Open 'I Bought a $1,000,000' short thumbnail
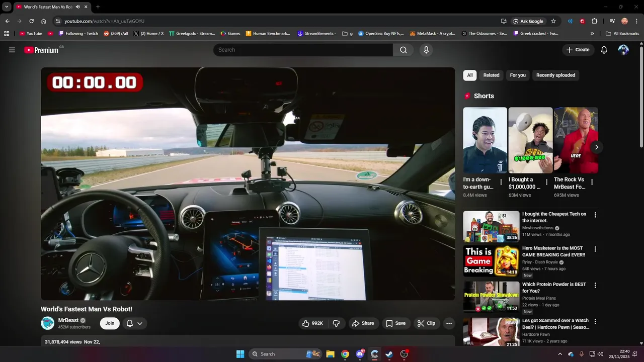 [x=530, y=140]
